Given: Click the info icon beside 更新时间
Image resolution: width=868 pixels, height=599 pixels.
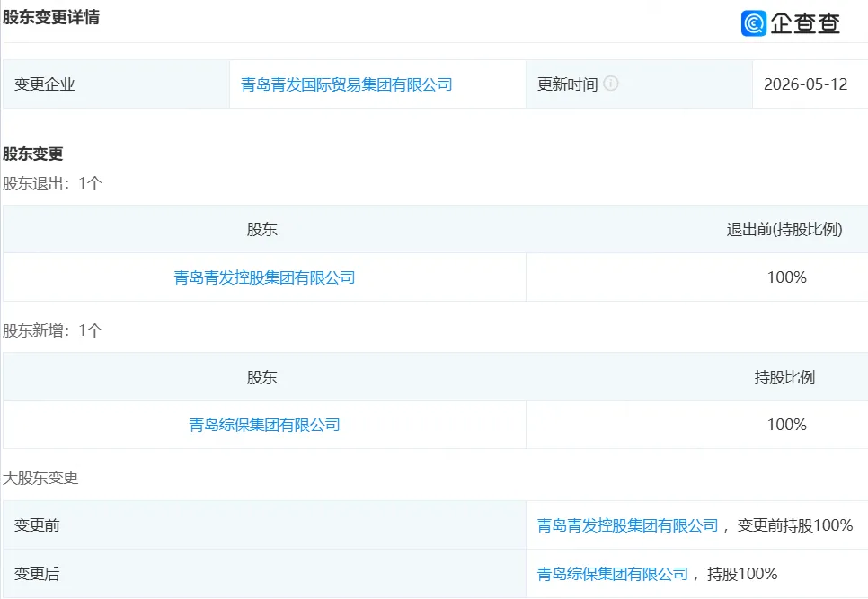Looking at the screenshot, I should click(x=611, y=84).
